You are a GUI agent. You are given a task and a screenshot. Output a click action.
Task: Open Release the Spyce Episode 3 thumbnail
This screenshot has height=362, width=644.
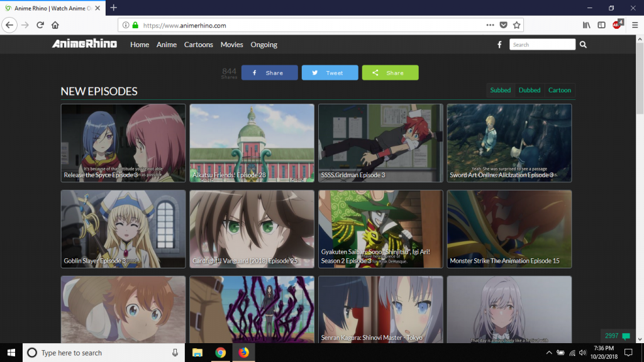pyautogui.click(x=123, y=143)
